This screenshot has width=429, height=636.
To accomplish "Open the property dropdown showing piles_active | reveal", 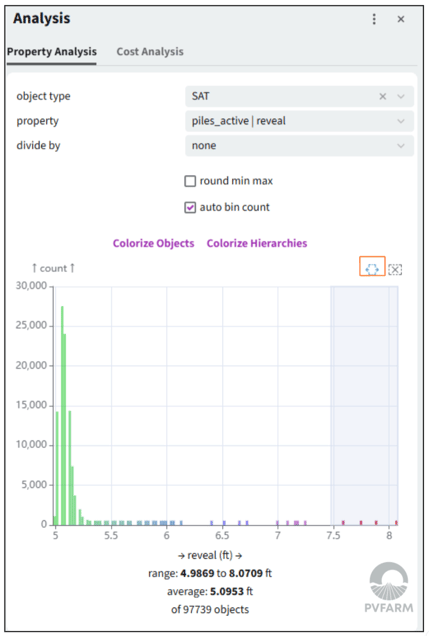I will click(299, 121).
